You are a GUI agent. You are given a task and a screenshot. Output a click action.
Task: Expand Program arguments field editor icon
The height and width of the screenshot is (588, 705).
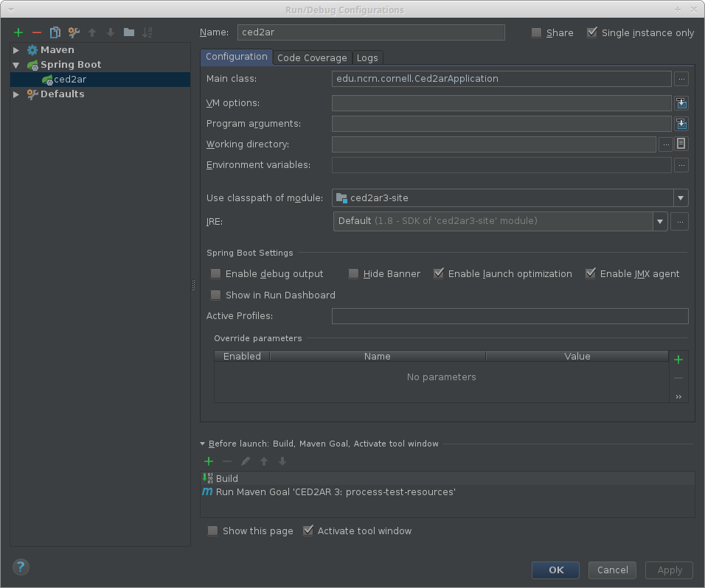tap(681, 124)
